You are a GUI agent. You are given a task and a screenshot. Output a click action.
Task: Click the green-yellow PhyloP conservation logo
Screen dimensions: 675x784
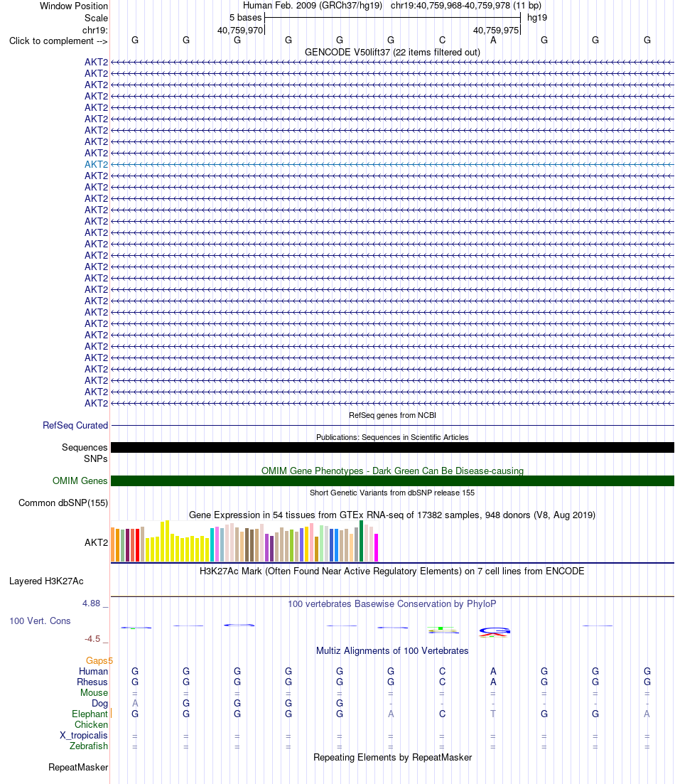[x=443, y=630]
